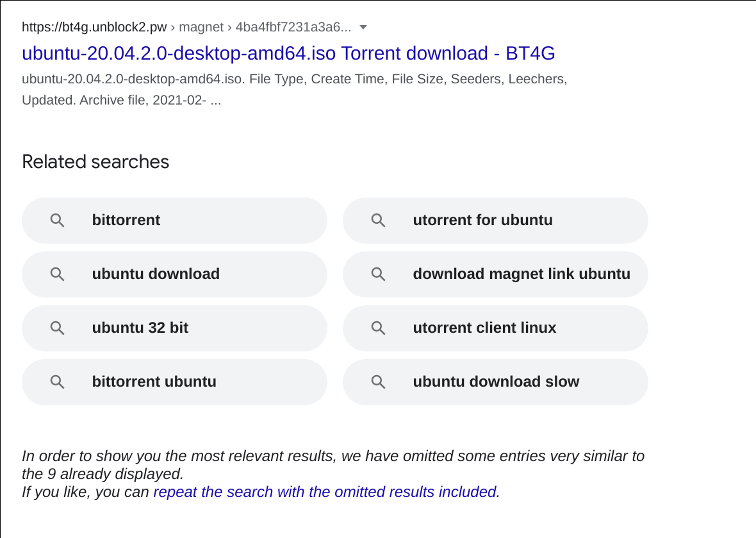The image size is (756, 538).
Task: Click search icon beside utorrent client linux
Action: (378, 328)
